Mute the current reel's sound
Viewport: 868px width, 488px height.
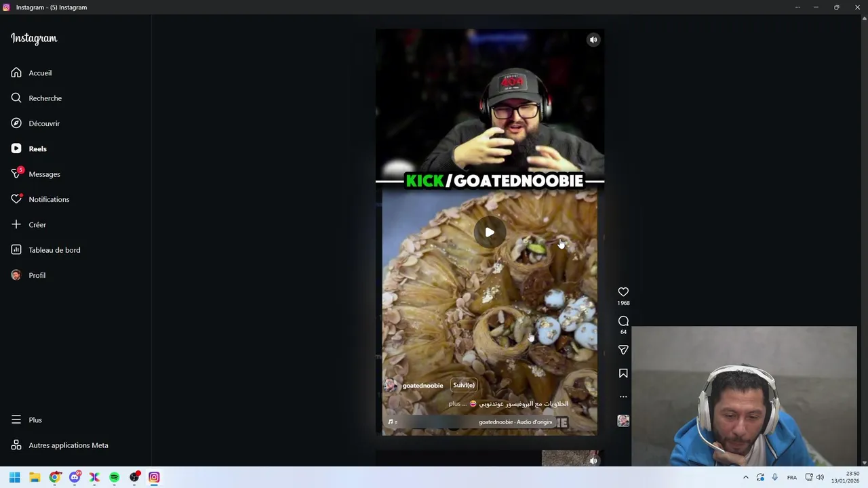pyautogui.click(x=593, y=40)
